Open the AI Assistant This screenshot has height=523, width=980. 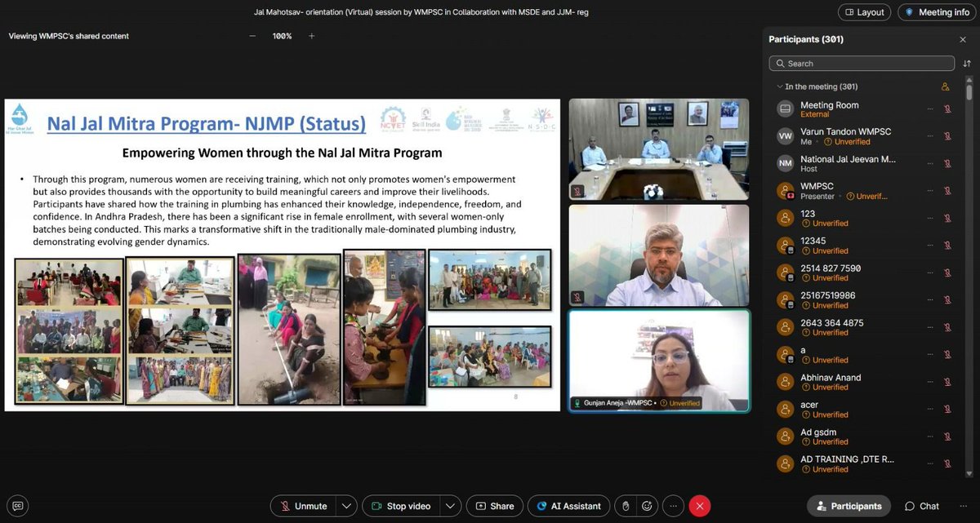569,506
